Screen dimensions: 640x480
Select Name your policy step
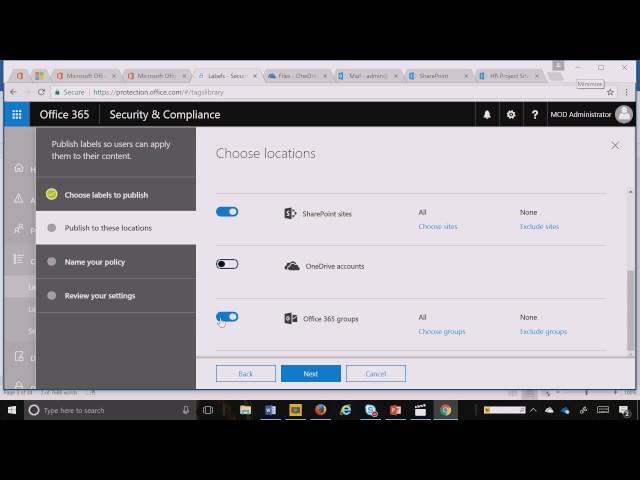point(116,262)
